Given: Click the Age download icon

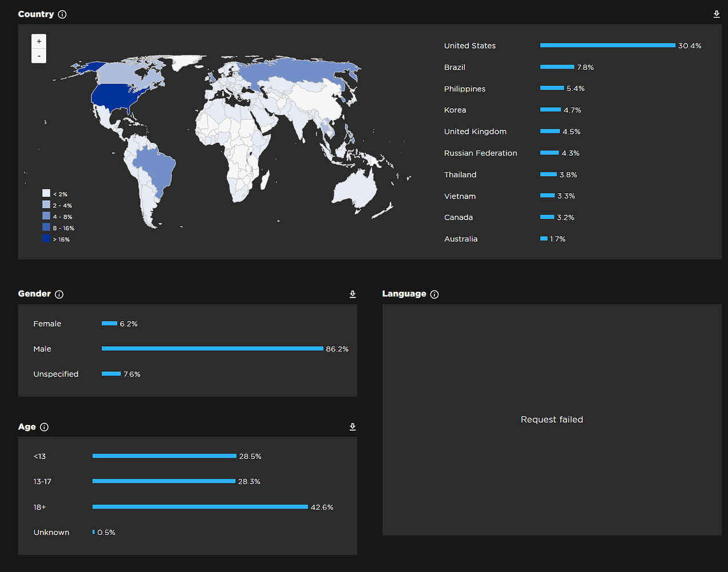Looking at the screenshot, I should [353, 427].
